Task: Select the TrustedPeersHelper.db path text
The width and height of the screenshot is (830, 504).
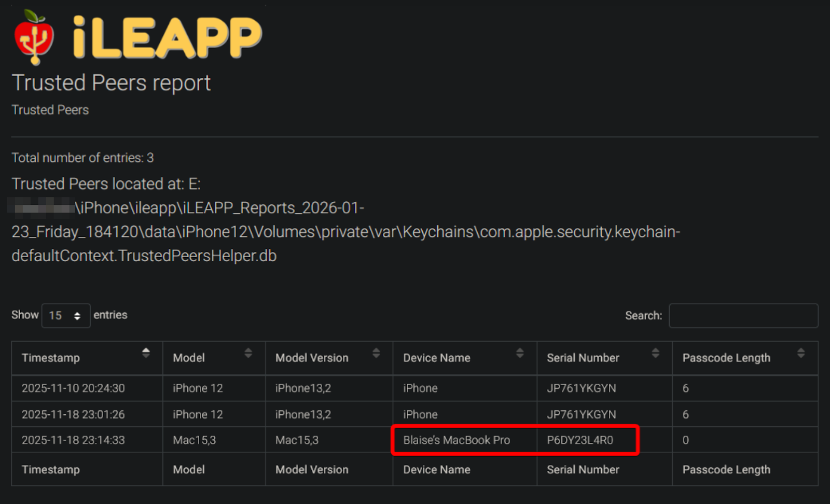Action: 144,256
